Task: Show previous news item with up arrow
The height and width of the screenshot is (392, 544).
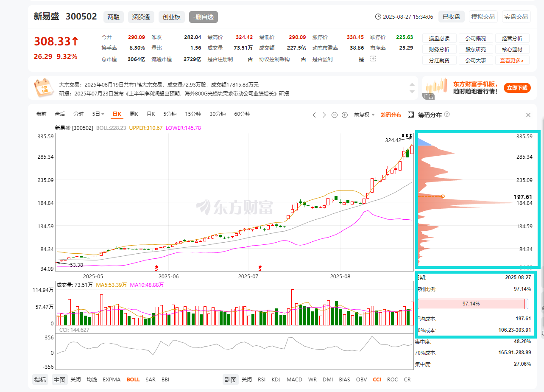Action: coord(411,85)
